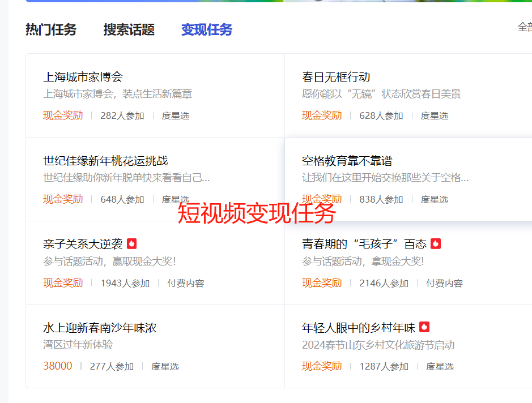Click description 2024春节山东乡村文化旅游节启动
This screenshot has width=532, height=403.
pyautogui.click(x=378, y=345)
